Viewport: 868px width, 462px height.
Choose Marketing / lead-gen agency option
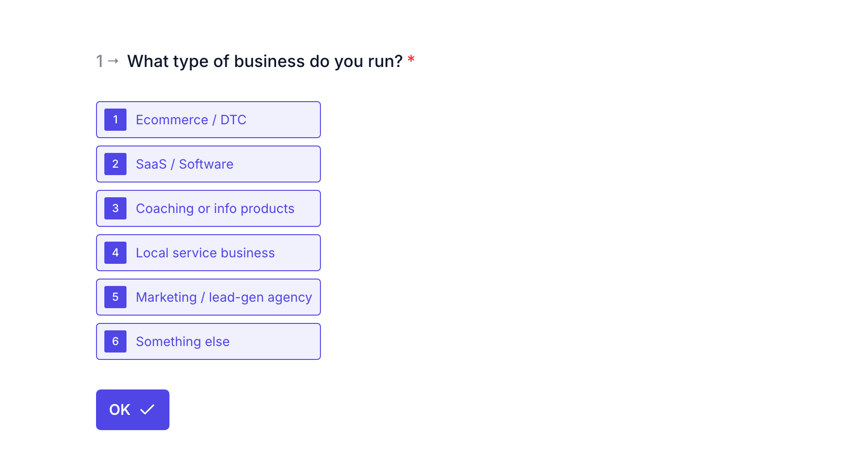pyautogui.click(x=208, y=297)
